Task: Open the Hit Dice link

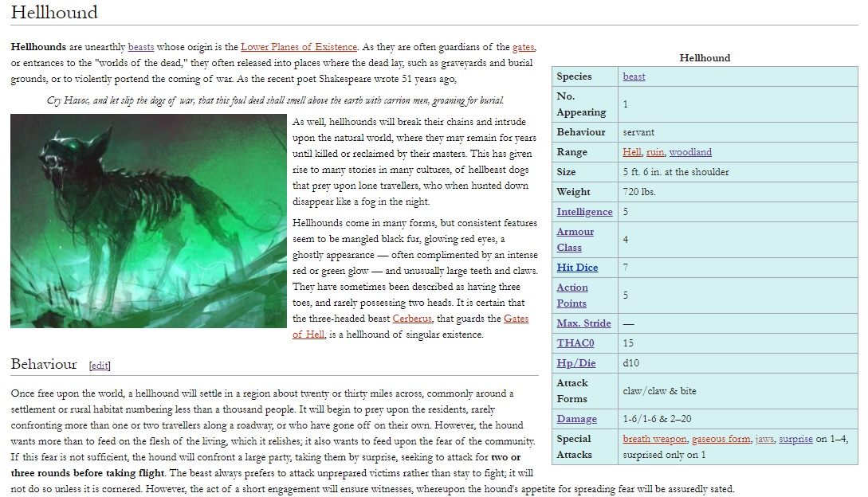Action: (x=577, y=268)
